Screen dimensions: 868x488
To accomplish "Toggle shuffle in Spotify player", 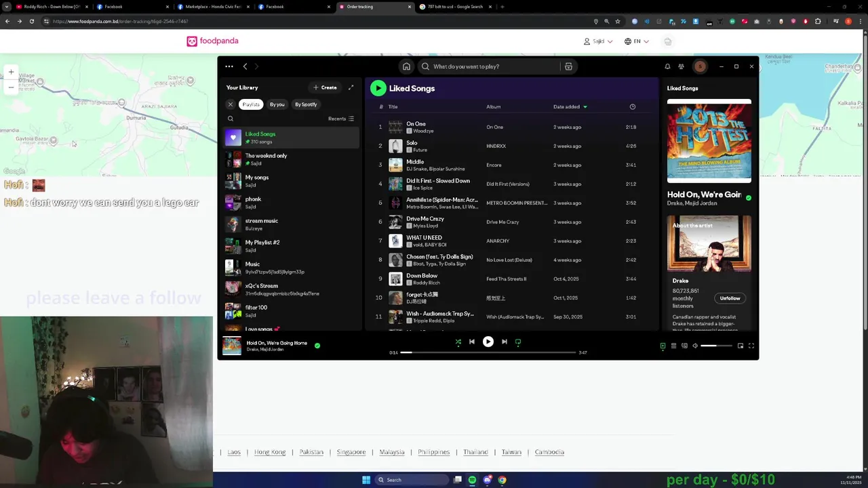I will pyautogui.click(x=458, y=342).
